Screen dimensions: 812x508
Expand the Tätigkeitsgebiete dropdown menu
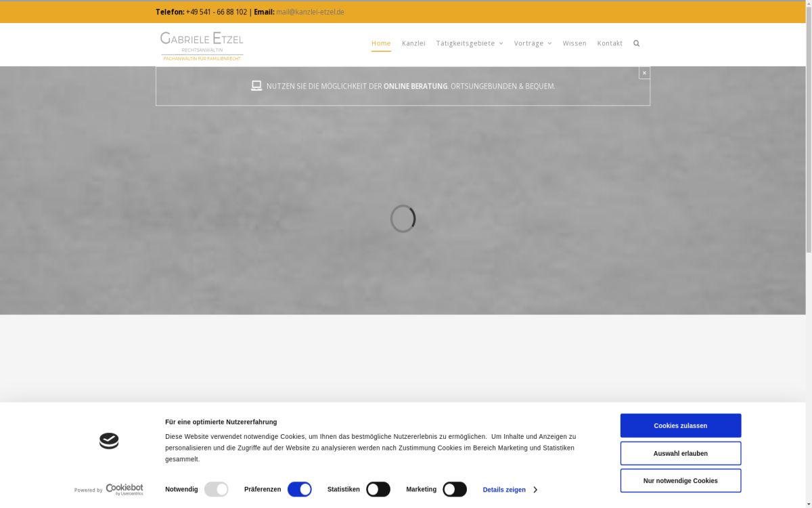tap(469, 43)
